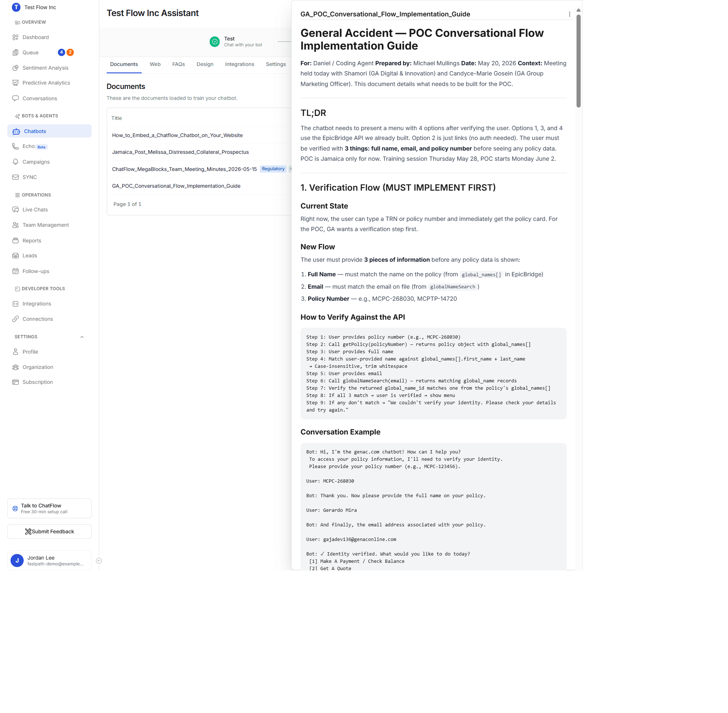Click the Queue clipboard icon
This screenshot has height=713, width=728.
[15, 52]
